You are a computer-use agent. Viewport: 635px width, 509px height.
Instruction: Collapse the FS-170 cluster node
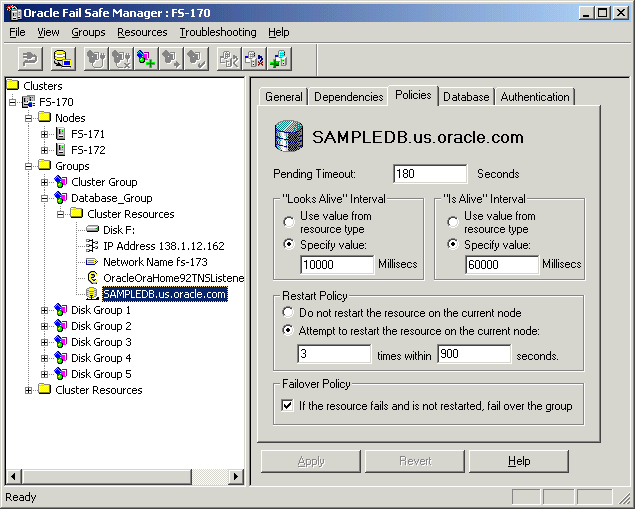pyautogui.click(x=13, y=102)
